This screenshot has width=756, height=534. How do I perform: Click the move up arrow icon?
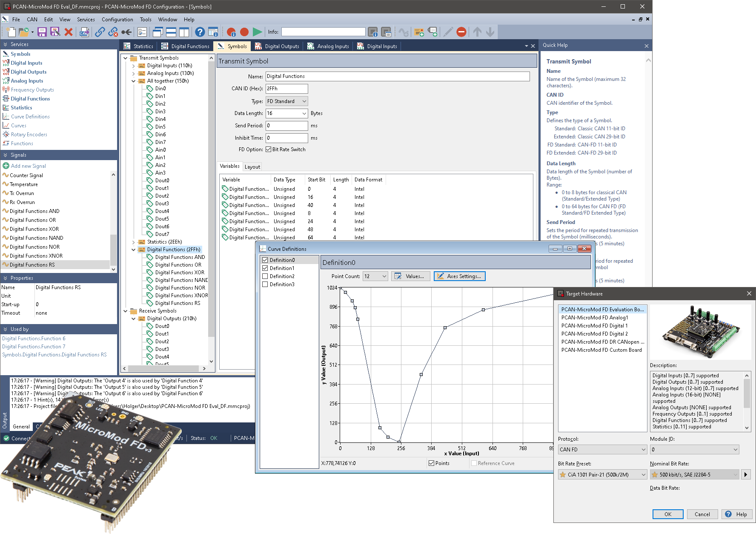pyautogui.click(x=477, y=32)
